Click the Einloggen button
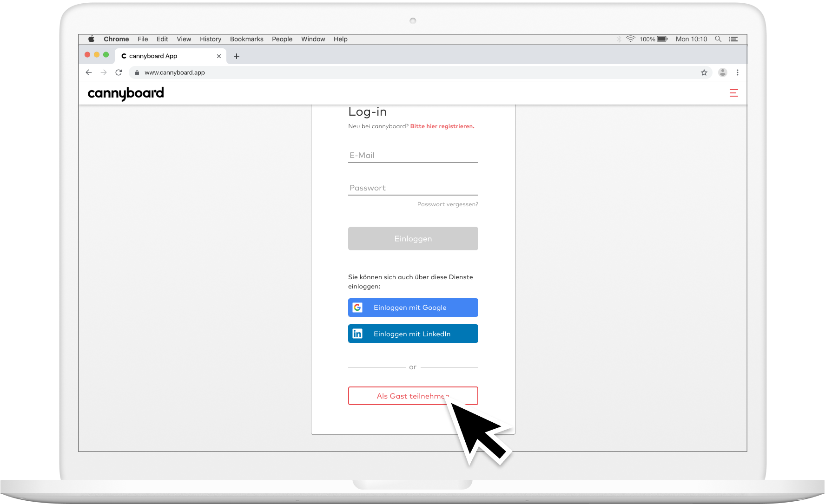 point(413,239)
